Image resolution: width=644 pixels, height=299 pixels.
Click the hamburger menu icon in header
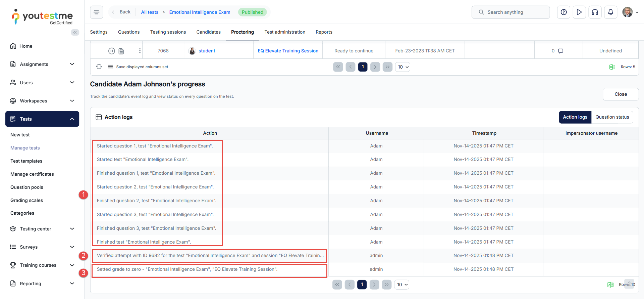click(97, 12)
